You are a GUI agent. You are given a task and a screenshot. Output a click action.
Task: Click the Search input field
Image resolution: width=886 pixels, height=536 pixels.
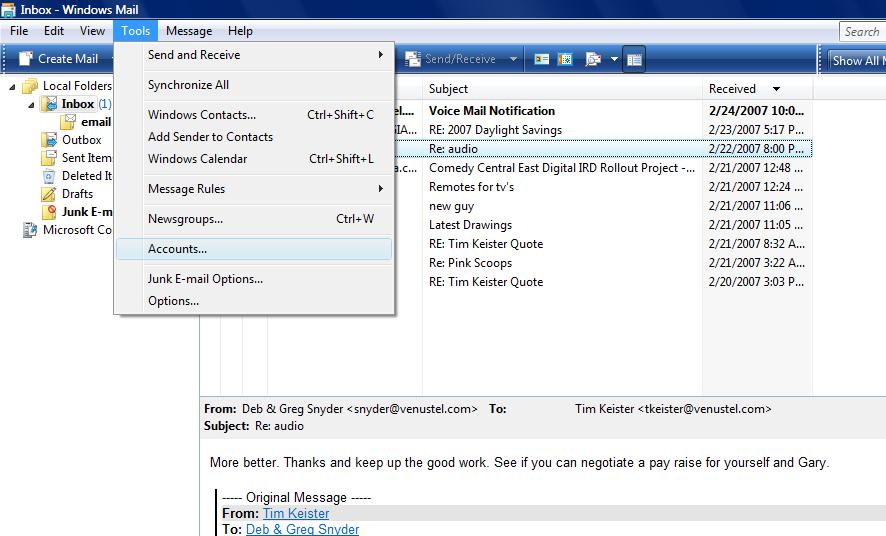click(x=863, y=32)
